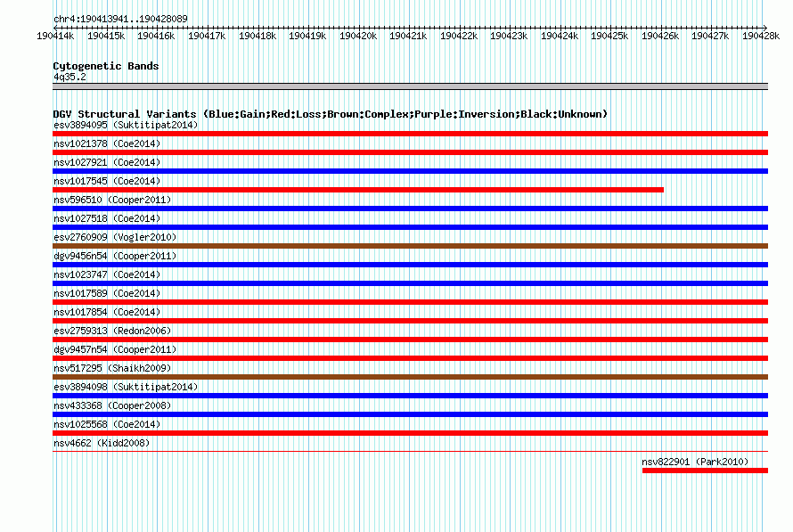Click the 190414k ruler tick label
Viewport: 793px width, 532px height.
click(55, 36)
